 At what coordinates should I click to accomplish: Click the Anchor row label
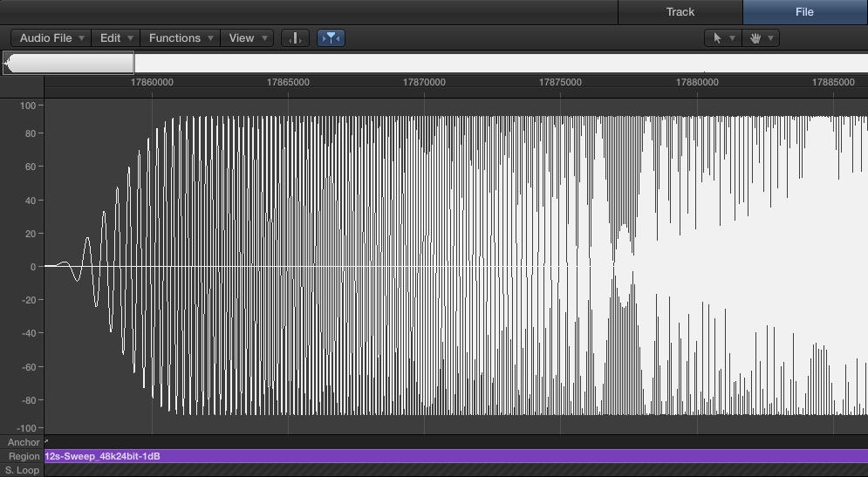[x=24, y=442]
